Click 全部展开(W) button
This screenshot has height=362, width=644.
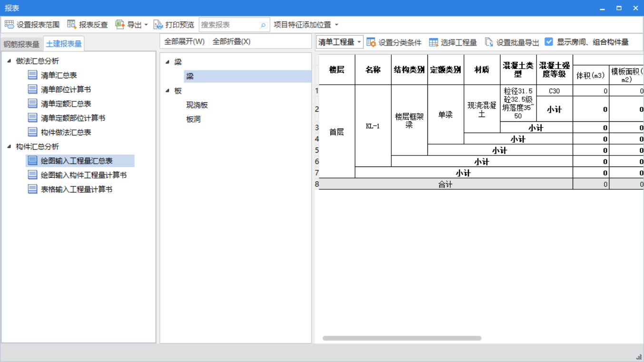tap(184, 41)
